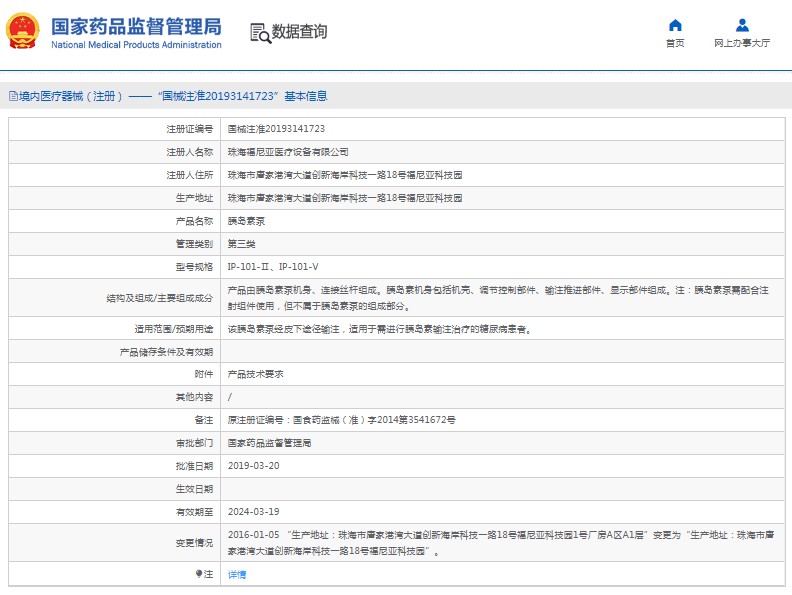The width and height of the screenshot is (792, 595).
Task: Click the 产品储存条件及有效期 row label
Action: (166, 352)
